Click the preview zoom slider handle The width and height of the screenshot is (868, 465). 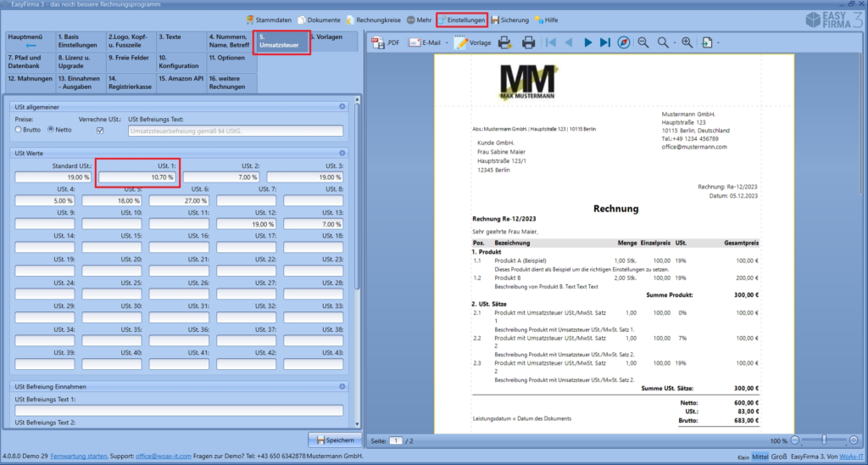[826, 440]
